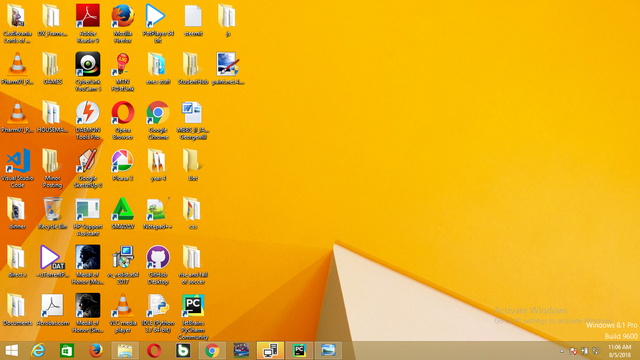Select the paint.net installer icon
Viewport: 640px width, 360px height.
click(228, 68)
